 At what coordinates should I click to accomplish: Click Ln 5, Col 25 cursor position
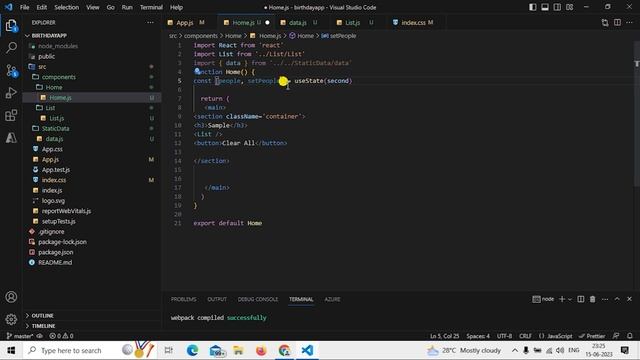pos(444,336)
